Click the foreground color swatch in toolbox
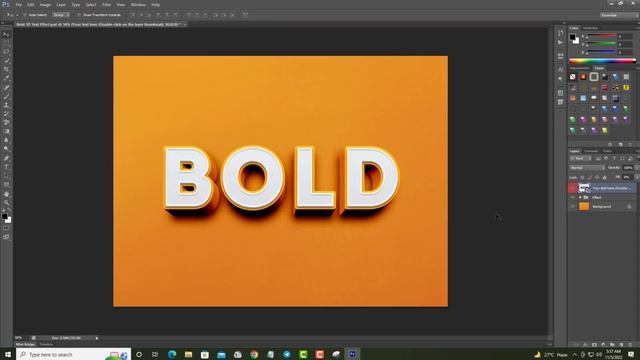This screenshot has height=360, width=640. tap(4, 217)
